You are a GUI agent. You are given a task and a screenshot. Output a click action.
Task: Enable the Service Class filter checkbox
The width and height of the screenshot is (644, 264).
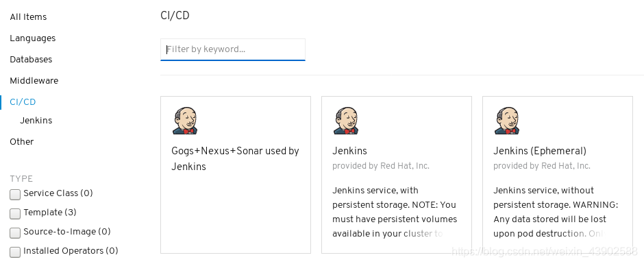point(15,195)
